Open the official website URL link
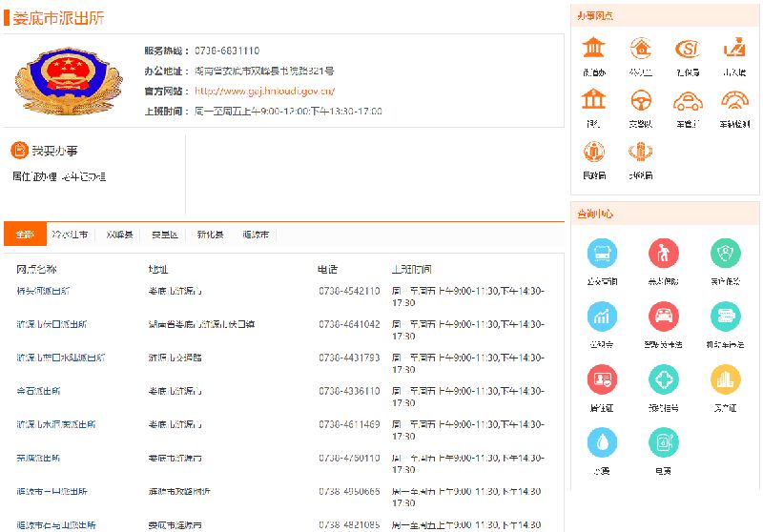763x532 pixels. (x=264, y=92)
